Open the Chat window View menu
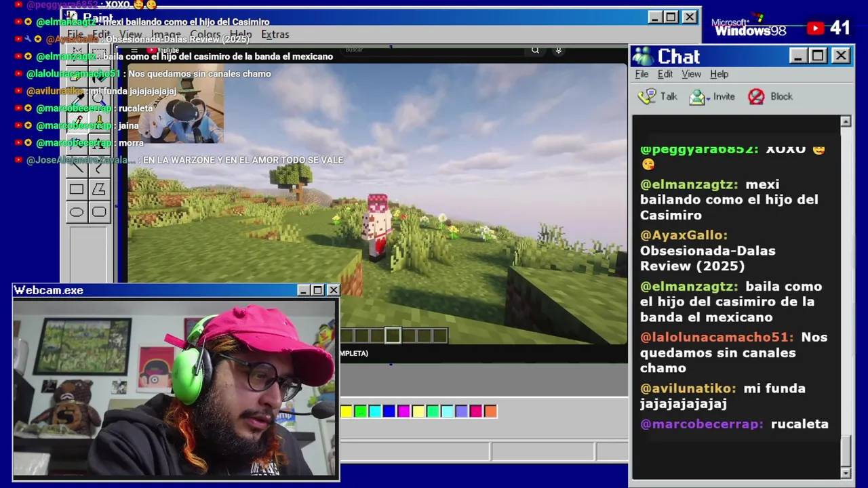This screenshot has width=868, height=488. pyautogui.click(x=691, y=75)
